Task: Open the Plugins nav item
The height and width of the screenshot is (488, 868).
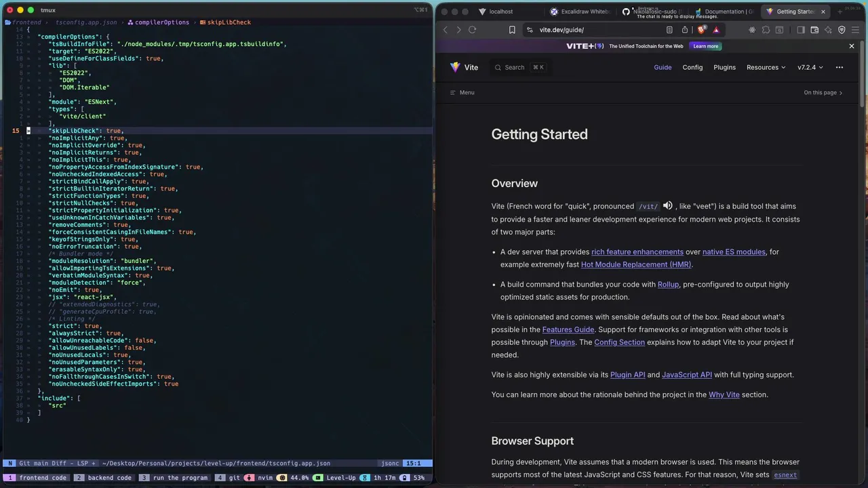Action: [724, 67]
